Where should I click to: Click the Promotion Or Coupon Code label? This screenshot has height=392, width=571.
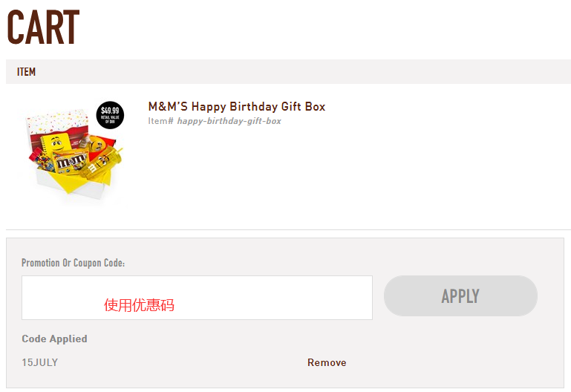(73, 263)
